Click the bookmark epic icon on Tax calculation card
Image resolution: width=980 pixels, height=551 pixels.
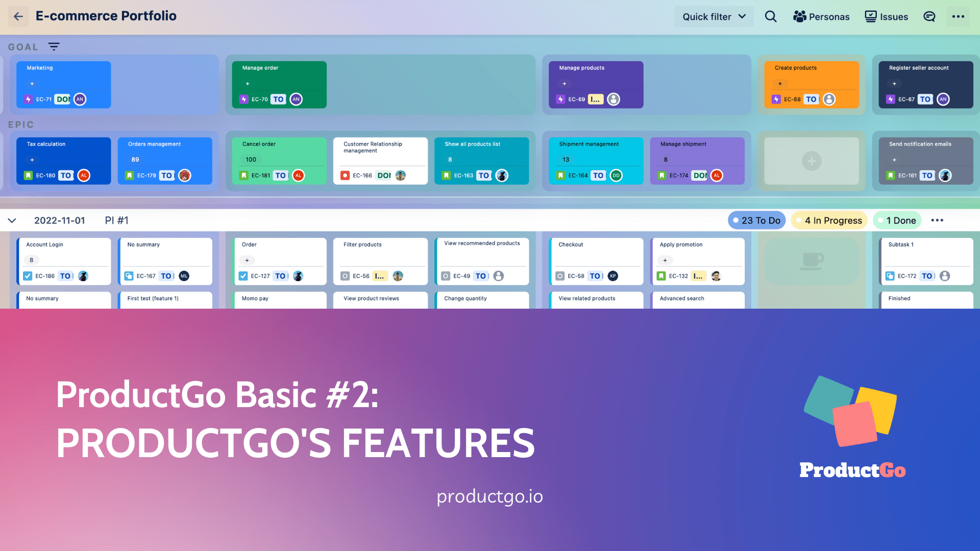tap(29, 175)
